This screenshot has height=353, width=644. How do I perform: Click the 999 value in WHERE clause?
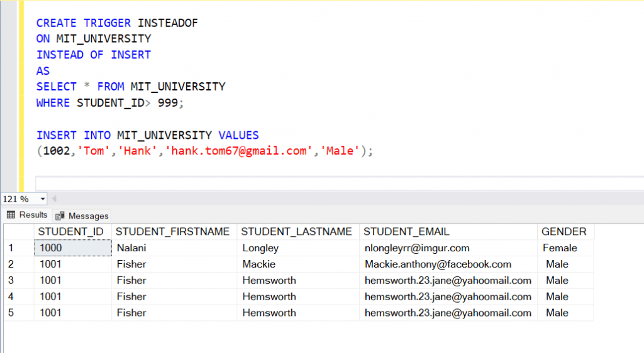(x=167, y=103)
